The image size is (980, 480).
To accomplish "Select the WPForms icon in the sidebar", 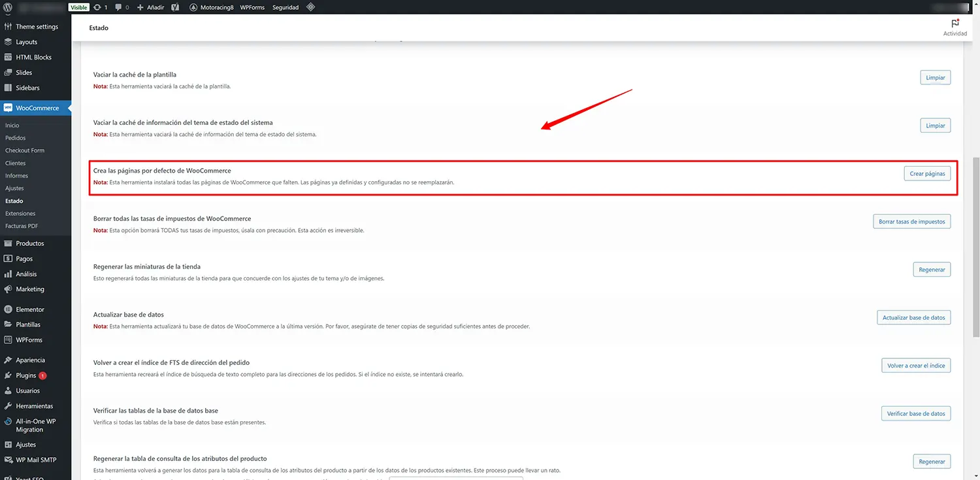I will click(8, 339).
